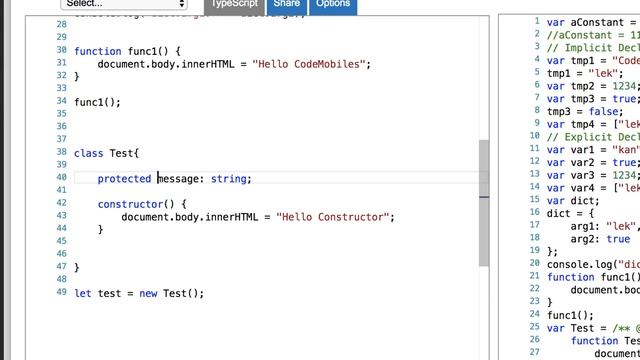
Task: Click the editor vertical scrollbar thumb
Action: click(x=484, y=203)
